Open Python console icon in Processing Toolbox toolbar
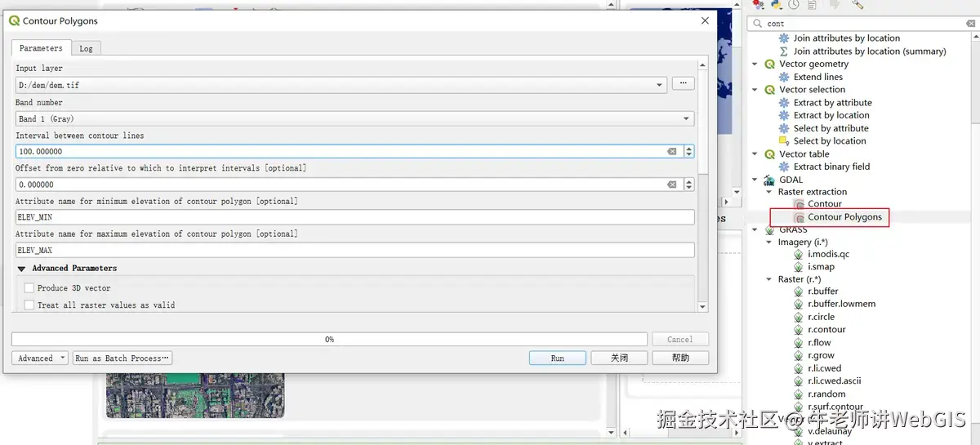The image size is (980, 445). [777, 4]
